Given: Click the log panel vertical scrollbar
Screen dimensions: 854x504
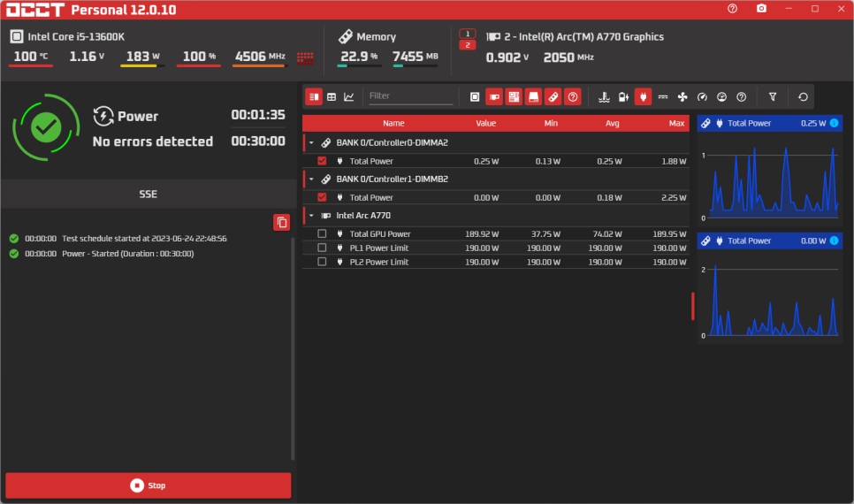Looking at the screenshot, I should [293, 348].
